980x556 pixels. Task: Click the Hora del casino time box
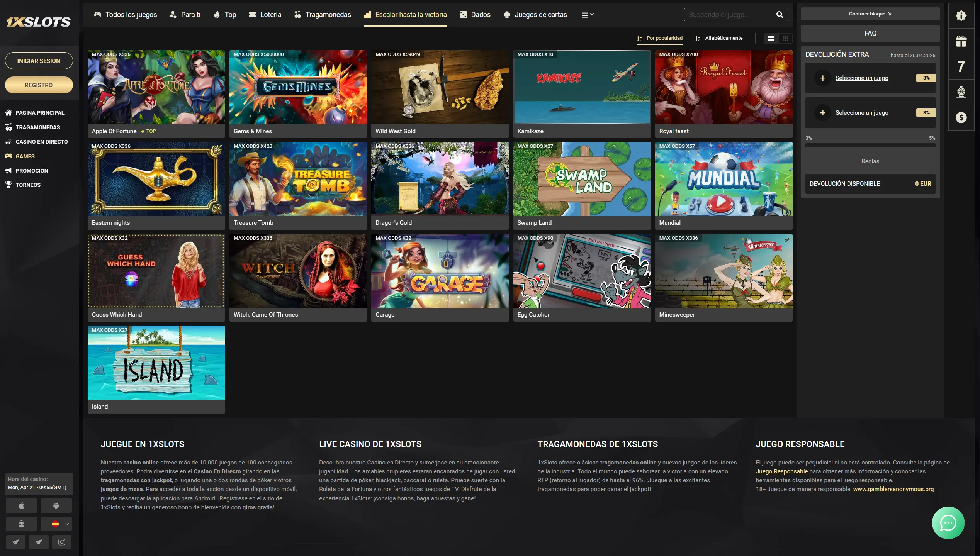click(39, 483)
